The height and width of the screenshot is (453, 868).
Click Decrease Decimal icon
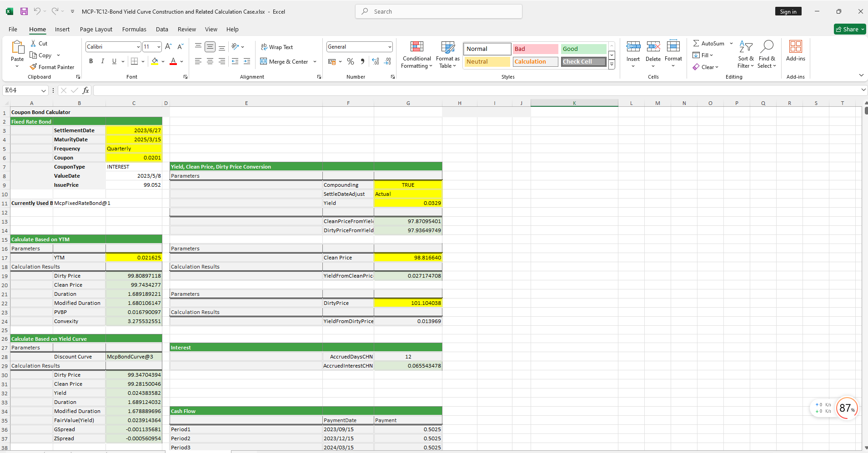[388, 61]
